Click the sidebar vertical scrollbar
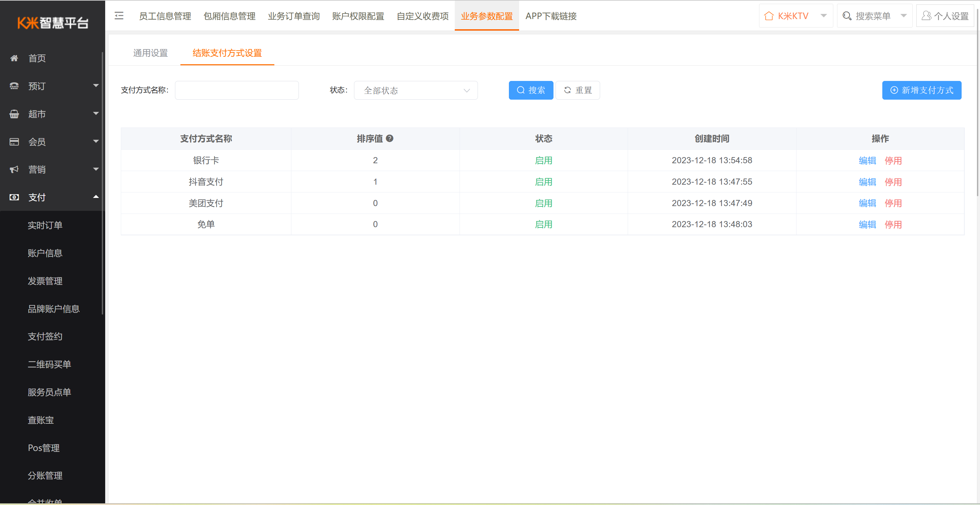Screen dimensions: 980x505 tap(103, 183)
